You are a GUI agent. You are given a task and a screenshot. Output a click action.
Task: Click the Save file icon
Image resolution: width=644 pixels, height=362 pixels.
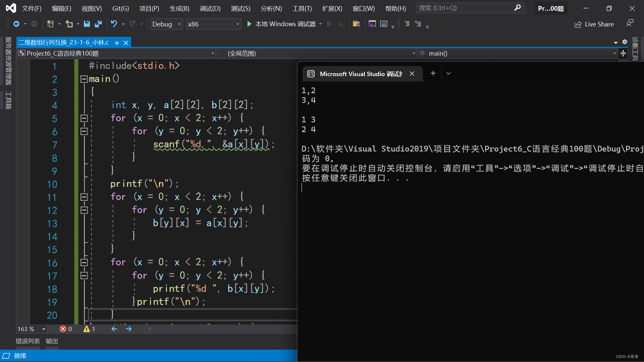[87, 24]
